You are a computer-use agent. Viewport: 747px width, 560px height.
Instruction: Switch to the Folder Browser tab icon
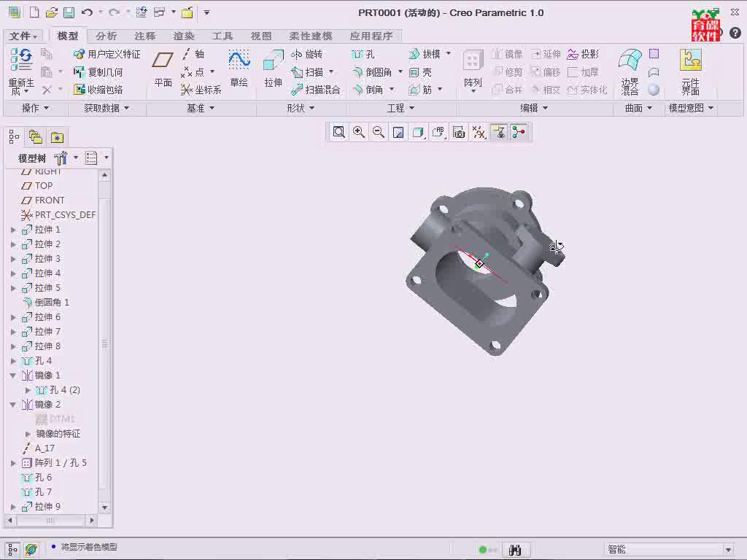35,137
